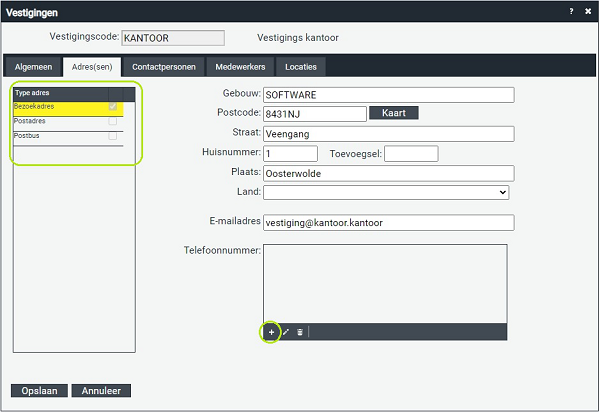Go to the Medewerkers tab

point(240,67)
